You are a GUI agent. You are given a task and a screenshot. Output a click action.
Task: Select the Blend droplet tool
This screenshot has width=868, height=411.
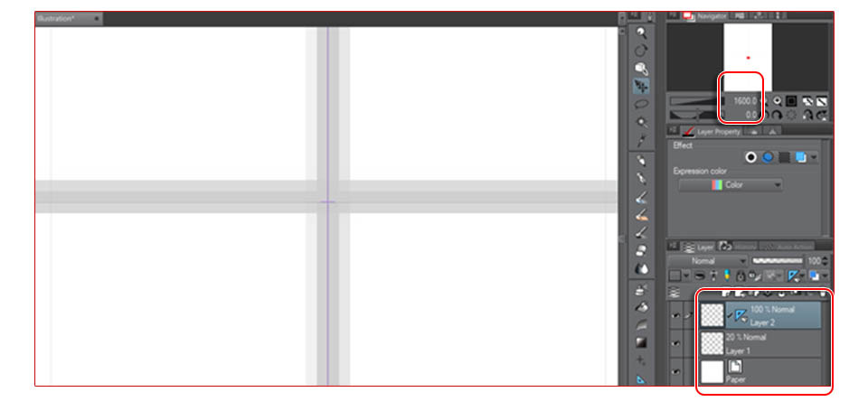pos(641,269)
